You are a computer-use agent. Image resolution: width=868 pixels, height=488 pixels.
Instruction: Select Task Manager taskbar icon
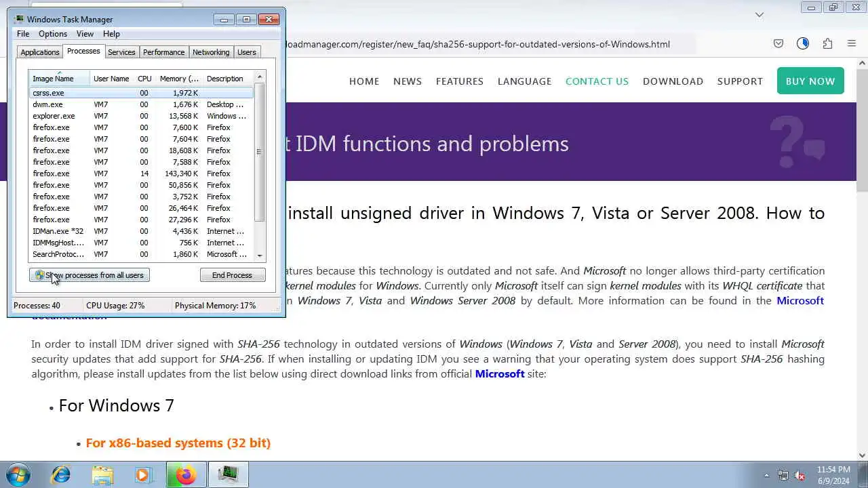[x=228, y=474]
